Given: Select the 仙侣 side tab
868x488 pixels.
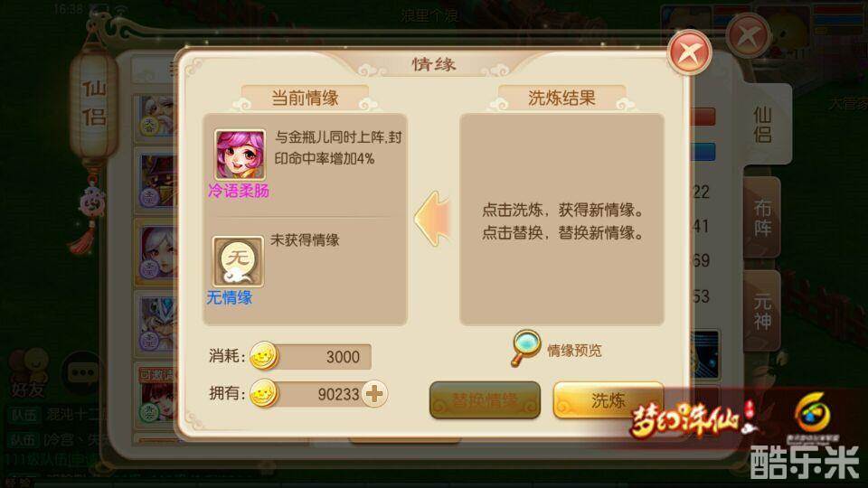Looking at the screenshot, I should 763,125.
